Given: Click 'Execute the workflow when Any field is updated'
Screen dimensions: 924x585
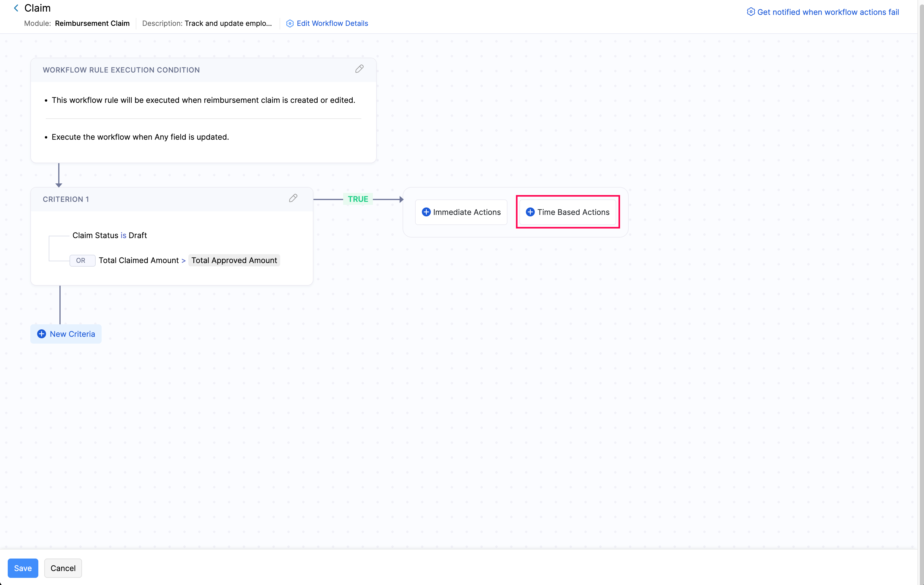Looking at the screenshot, I should point(140,137).
